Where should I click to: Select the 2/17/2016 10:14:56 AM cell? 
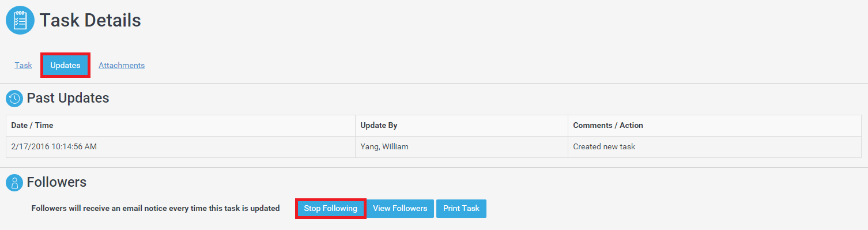(x=180, y=146)
